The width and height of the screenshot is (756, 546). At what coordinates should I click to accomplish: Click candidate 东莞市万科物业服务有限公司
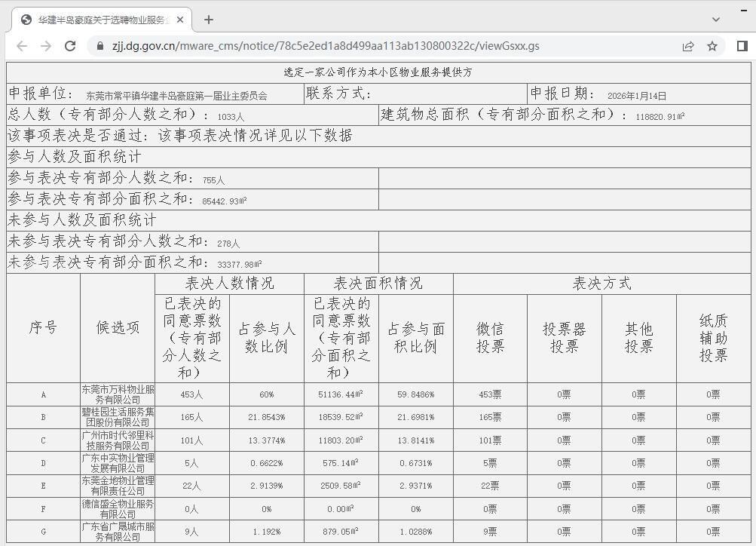coord(118,394)
